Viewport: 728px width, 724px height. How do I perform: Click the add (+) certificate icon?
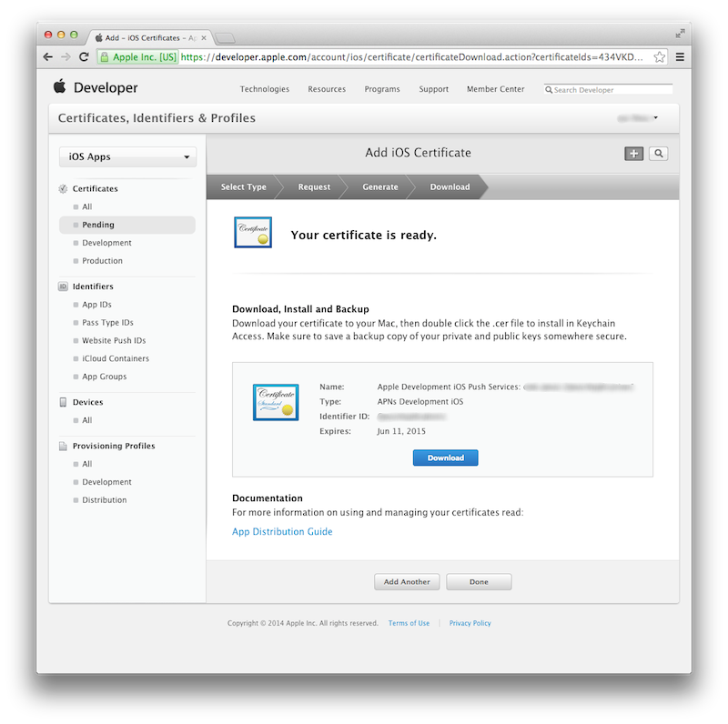coord(633,153)
